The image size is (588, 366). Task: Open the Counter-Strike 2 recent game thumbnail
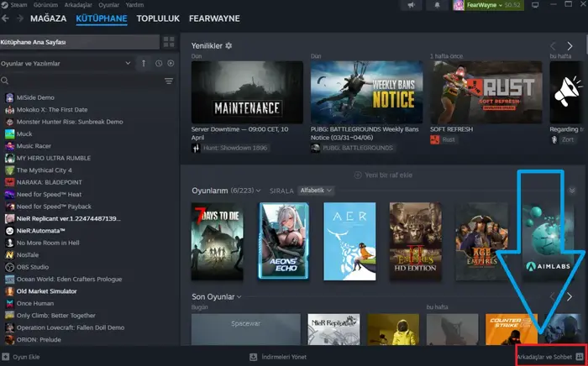tap(511, 329)
